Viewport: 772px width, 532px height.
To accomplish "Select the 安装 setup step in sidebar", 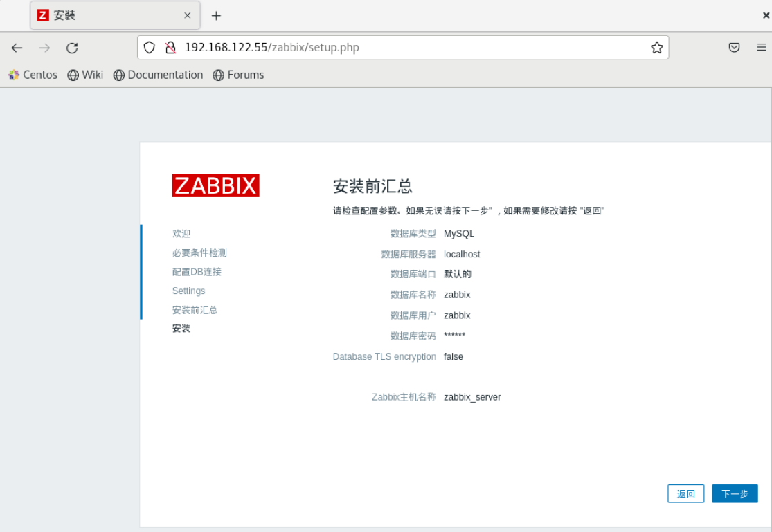I will (x=181, y=328).
